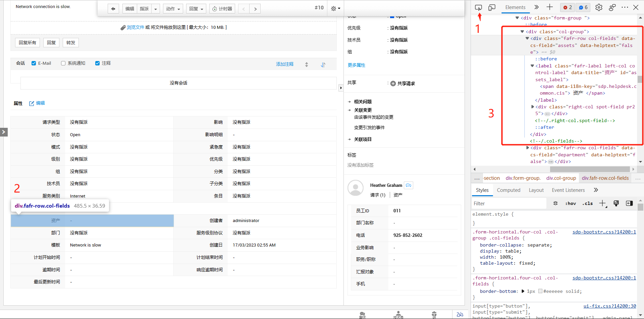Collapse the col-group div node
644x319 pixels.
coord(522,32)
